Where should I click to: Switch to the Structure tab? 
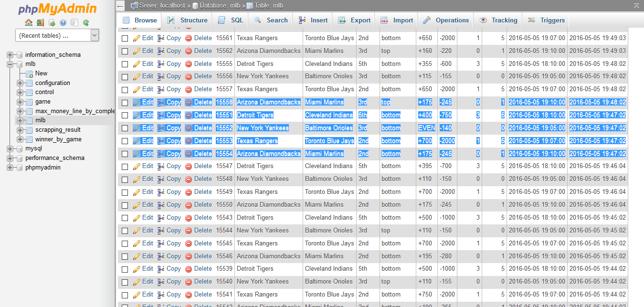coord(188,20)
